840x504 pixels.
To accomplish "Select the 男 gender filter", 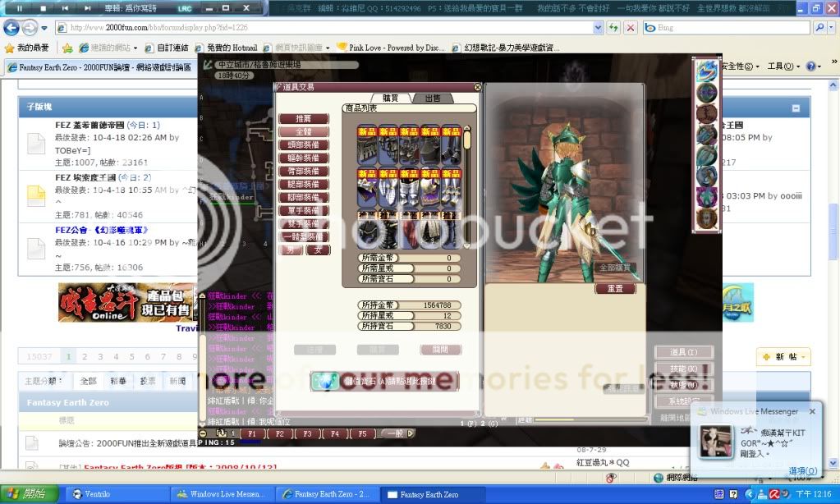I will coord(290,250).
